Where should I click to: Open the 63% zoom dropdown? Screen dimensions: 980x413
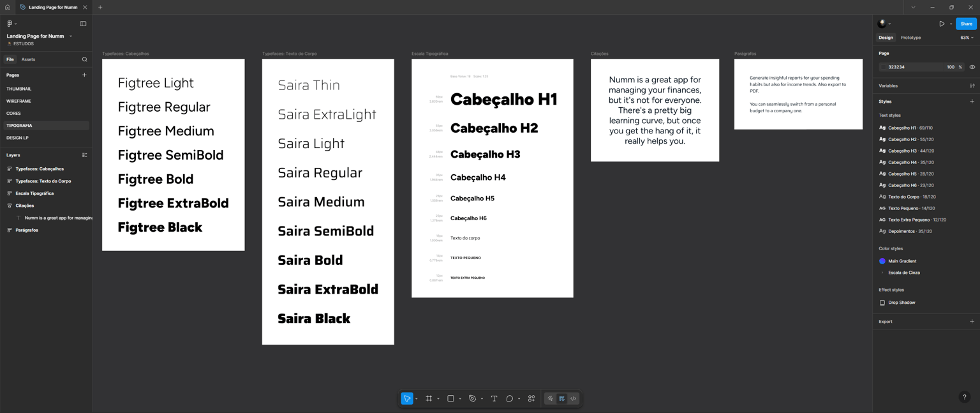tap(967, 38)
